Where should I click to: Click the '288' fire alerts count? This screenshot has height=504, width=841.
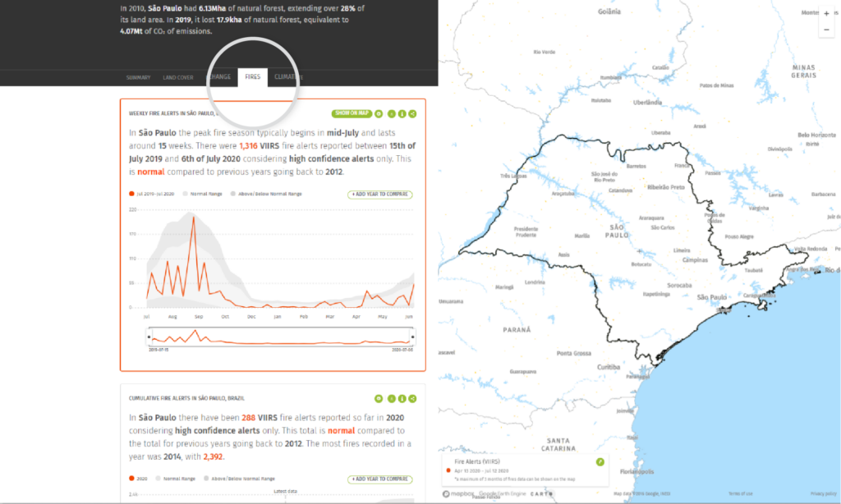pos(248,418)
